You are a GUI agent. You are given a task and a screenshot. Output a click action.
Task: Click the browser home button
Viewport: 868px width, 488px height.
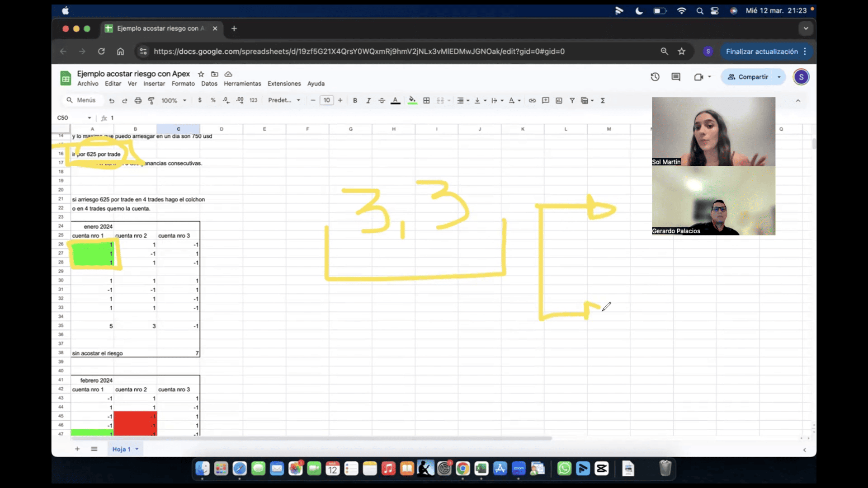[120, 52]
